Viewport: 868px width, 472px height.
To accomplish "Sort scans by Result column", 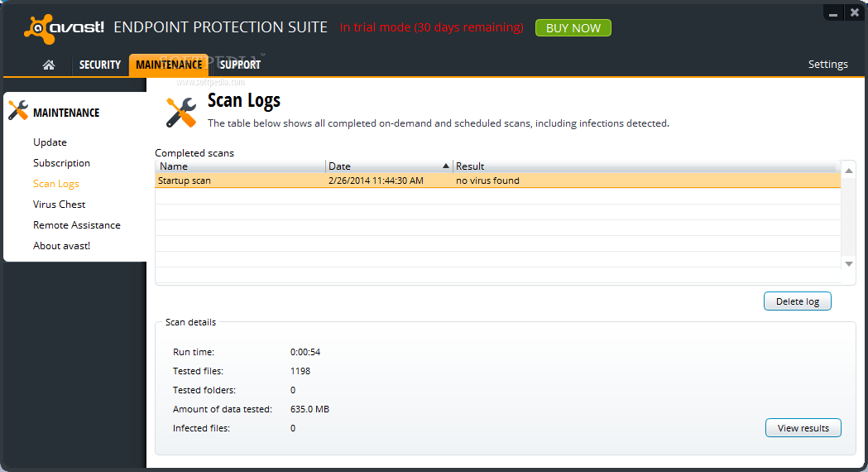I will (646, 166).
